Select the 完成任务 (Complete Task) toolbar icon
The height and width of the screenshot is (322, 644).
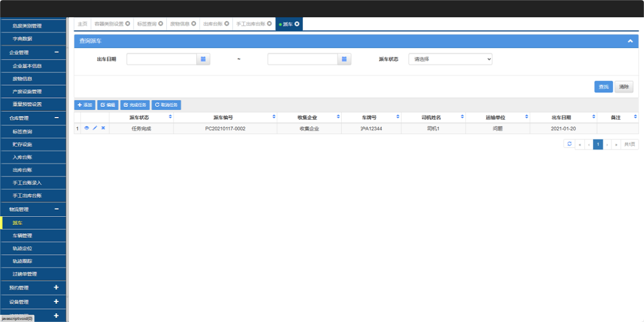click(x=135, y=105)
